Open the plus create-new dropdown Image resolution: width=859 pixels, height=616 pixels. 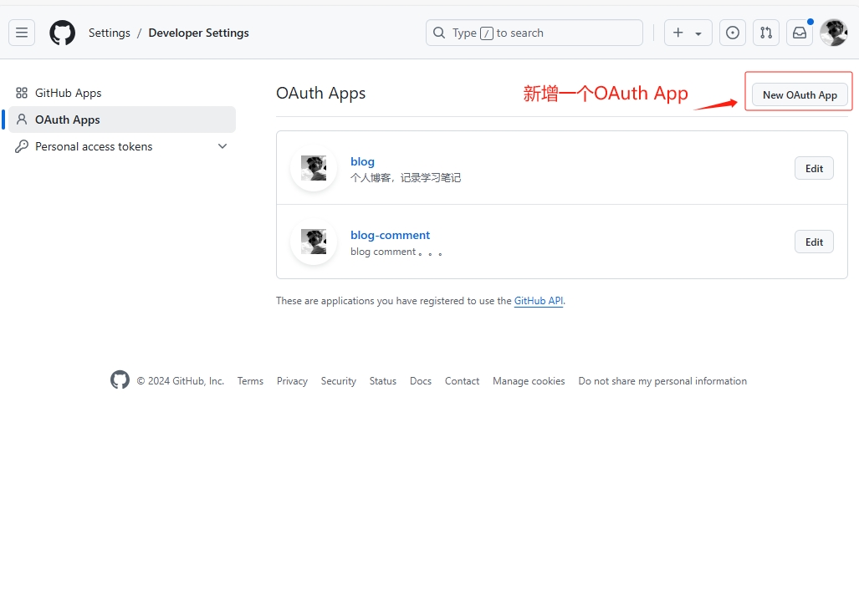tap(688, 33)
